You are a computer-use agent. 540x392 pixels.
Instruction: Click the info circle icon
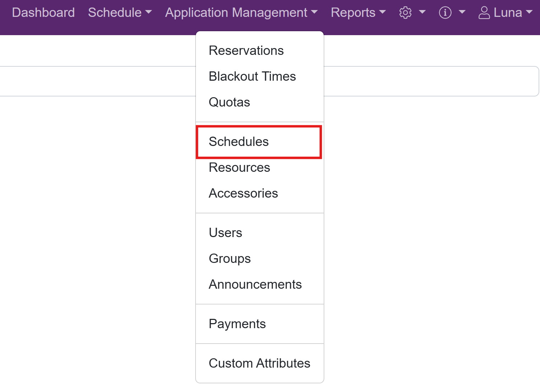point(445,13)
